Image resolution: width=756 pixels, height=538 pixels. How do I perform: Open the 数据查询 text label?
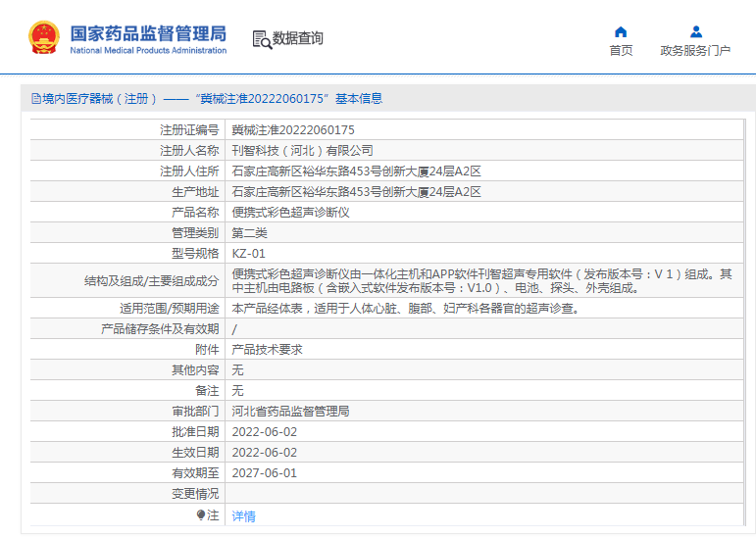[298, 39]
